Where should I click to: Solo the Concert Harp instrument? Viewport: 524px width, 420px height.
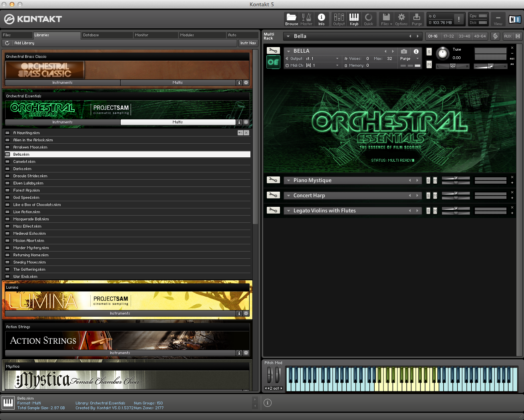[x=428, y=196]
